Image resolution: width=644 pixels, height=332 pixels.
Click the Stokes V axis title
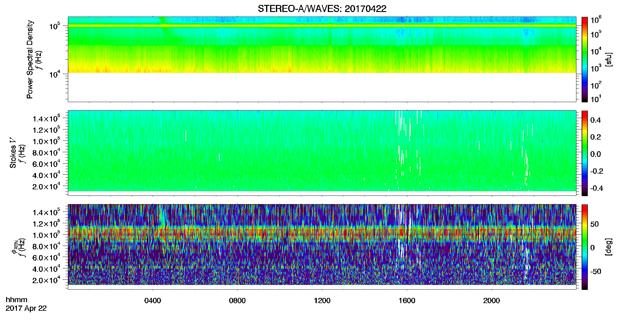point(13,153)
